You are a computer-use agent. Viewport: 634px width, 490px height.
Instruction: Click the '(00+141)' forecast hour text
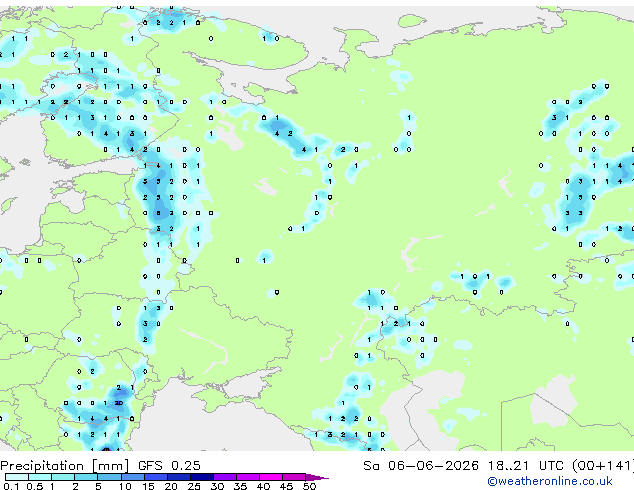click(603, 466)
